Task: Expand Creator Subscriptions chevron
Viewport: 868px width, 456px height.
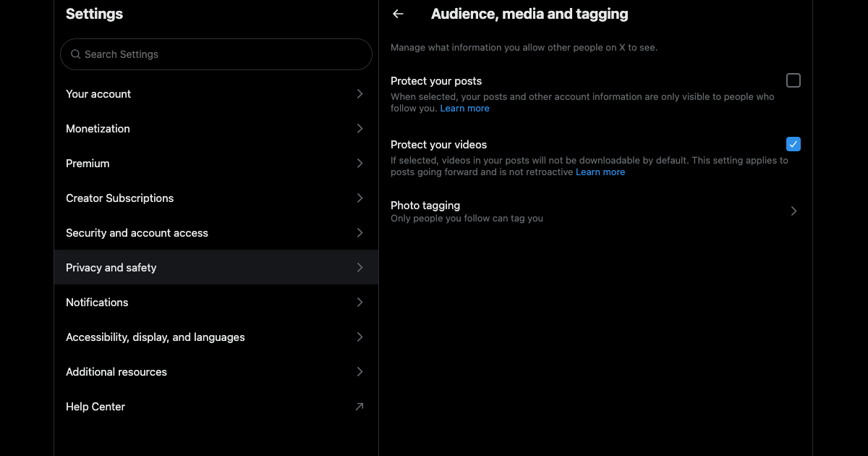Action: pyautogui.click(x=359, y=198)
